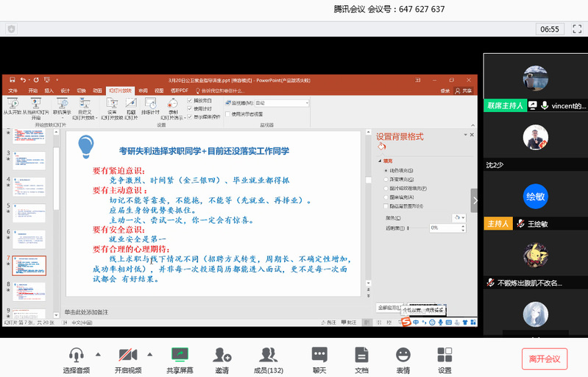
Task: Click 选择音频 headphone icon
Action: coord(76,354)
